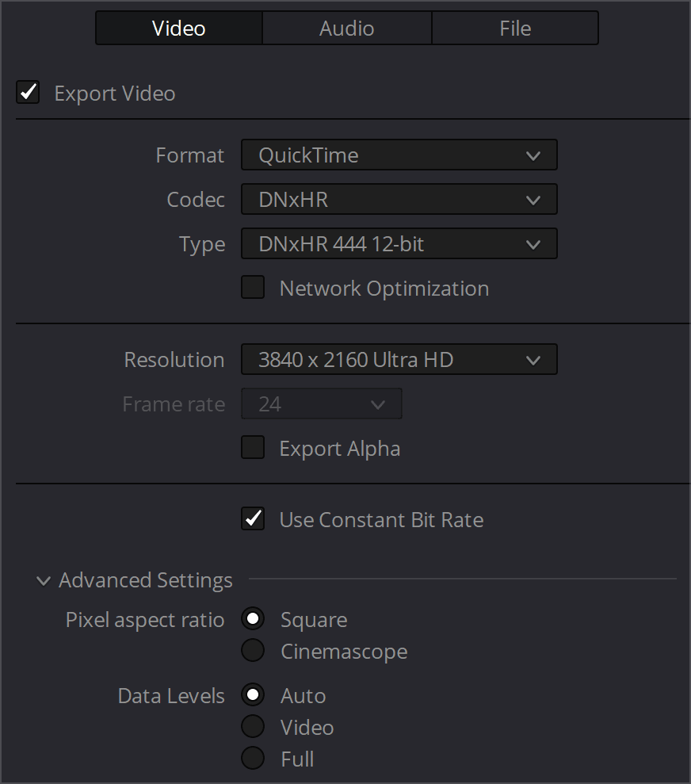Viewport: 691px width, 784px height.
Task: Choose Video data levels option
Action: (253, 726)
